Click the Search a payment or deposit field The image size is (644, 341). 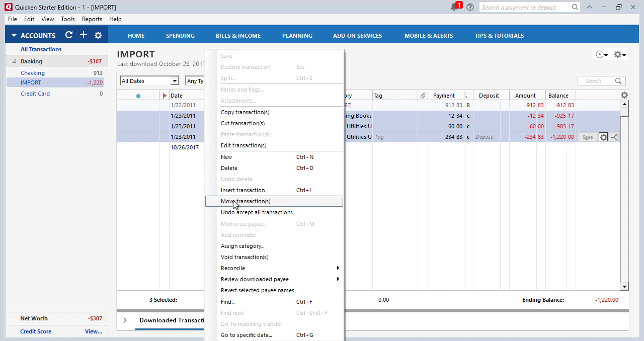(525, 7)
